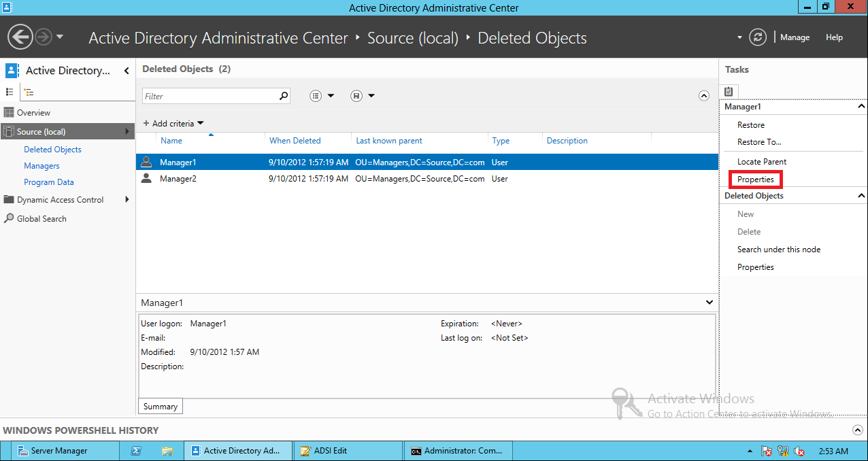Click Restore To... task
The image size is (868, 461).
(x=759, y=142)
